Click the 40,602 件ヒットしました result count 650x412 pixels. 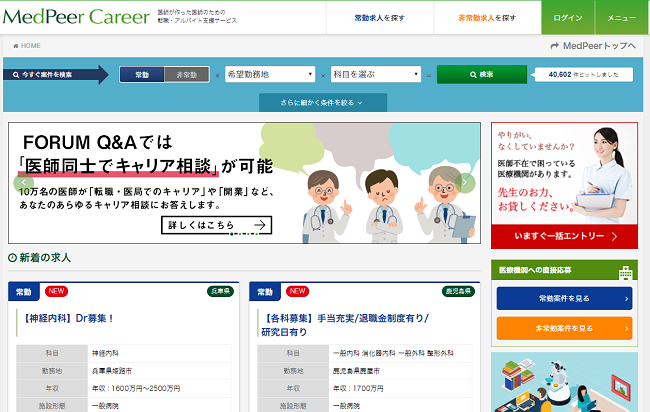point(584,75)
